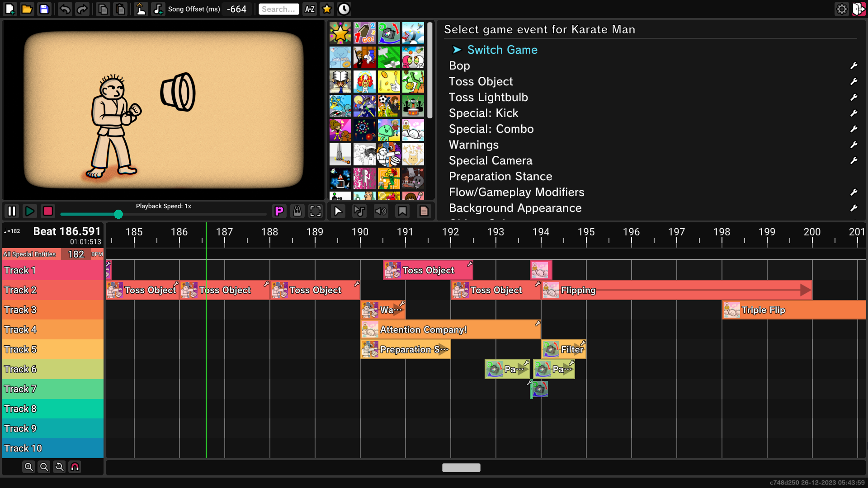868x488 pixels.
Task: Undo the last edit
Action: tap(65, 9)
